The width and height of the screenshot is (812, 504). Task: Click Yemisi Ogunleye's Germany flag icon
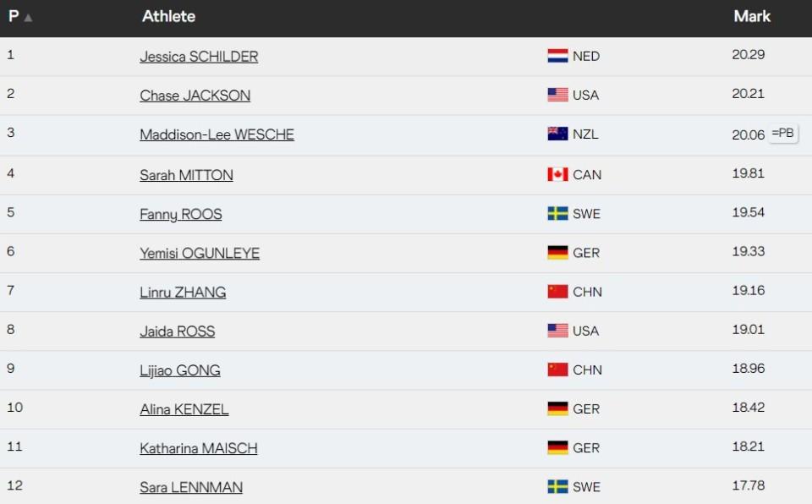[557, 253]
